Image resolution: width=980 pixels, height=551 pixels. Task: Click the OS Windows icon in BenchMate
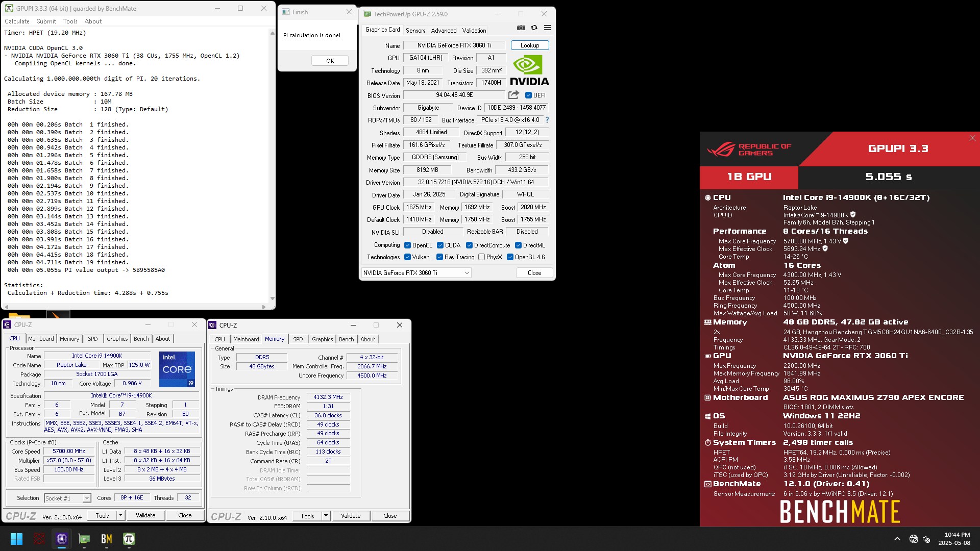click(707, 416)
